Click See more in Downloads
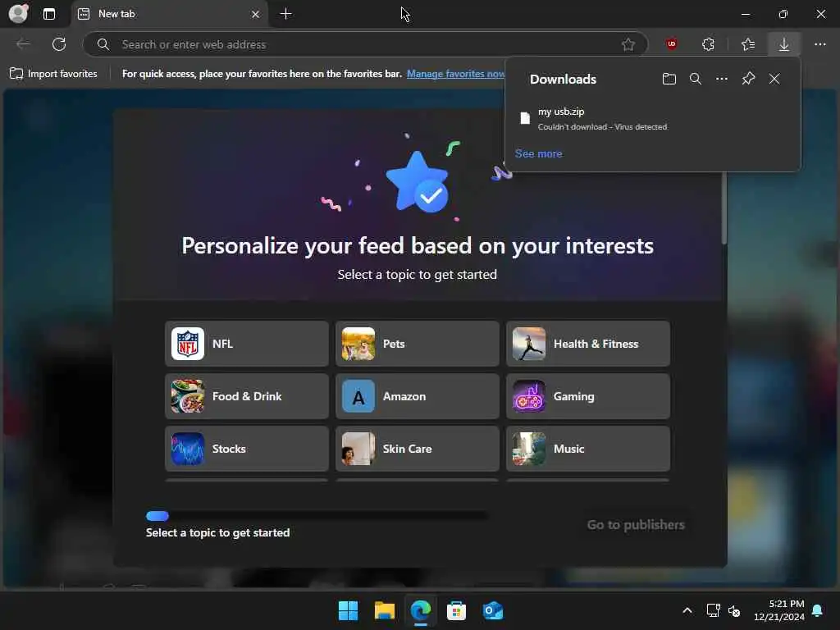 point(538,153)
